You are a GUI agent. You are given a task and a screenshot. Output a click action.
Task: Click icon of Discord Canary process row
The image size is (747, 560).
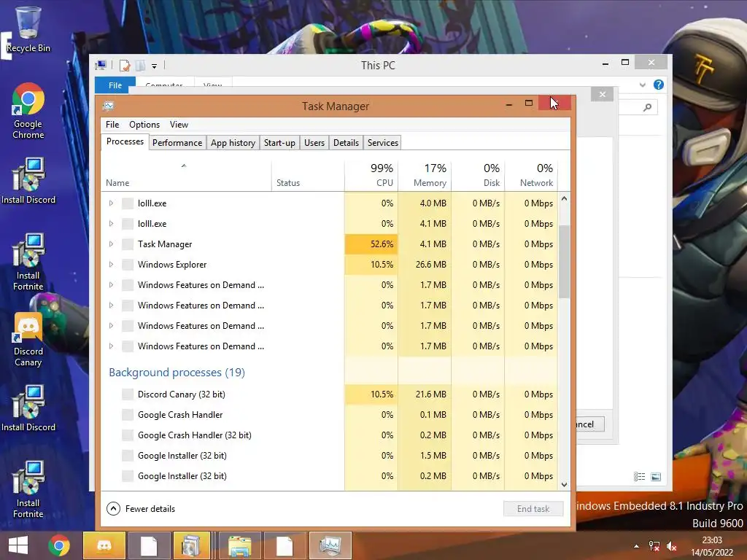pos(127,394)
